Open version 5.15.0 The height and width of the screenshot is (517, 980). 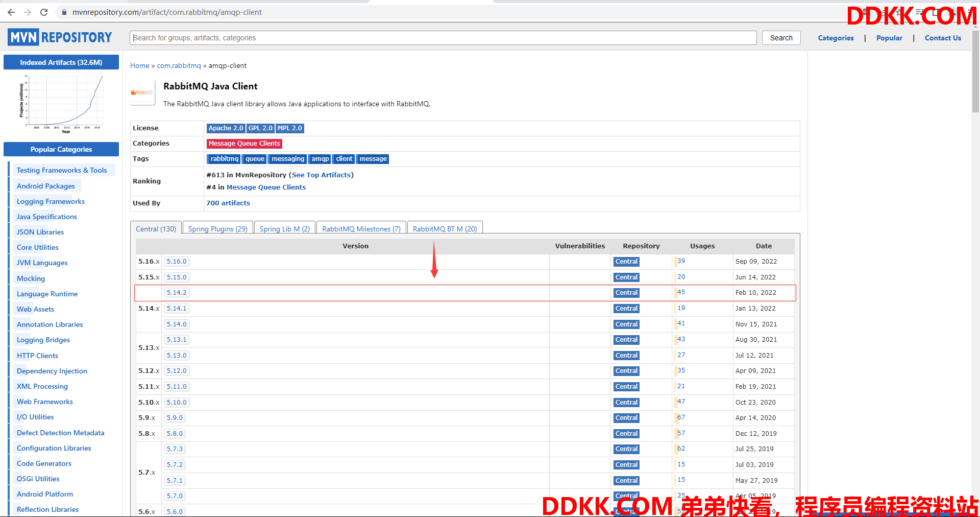(177, 277)
